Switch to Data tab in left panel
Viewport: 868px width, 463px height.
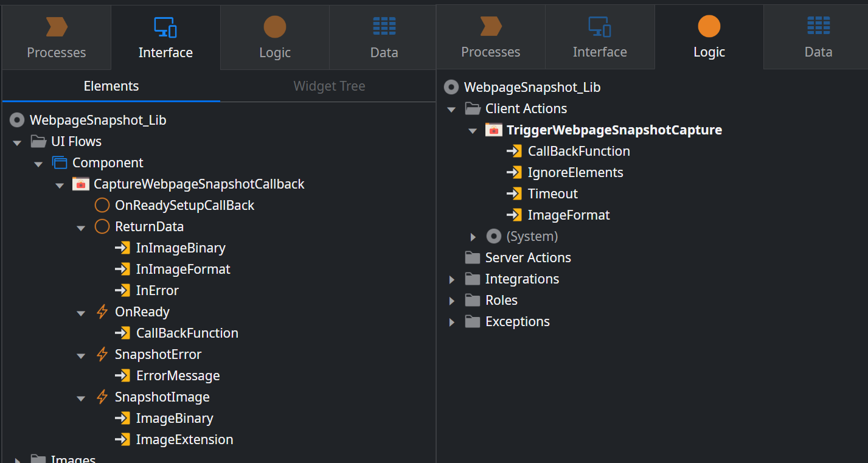[384, 38]
